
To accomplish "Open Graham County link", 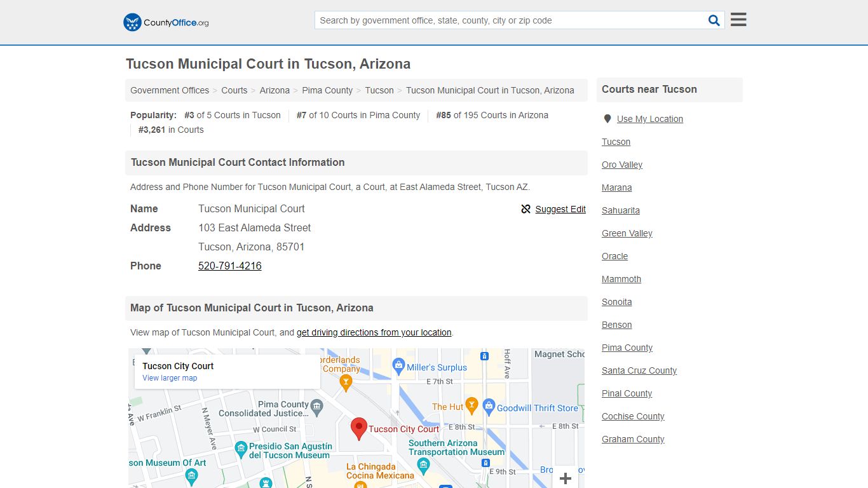I will point(633,439).
